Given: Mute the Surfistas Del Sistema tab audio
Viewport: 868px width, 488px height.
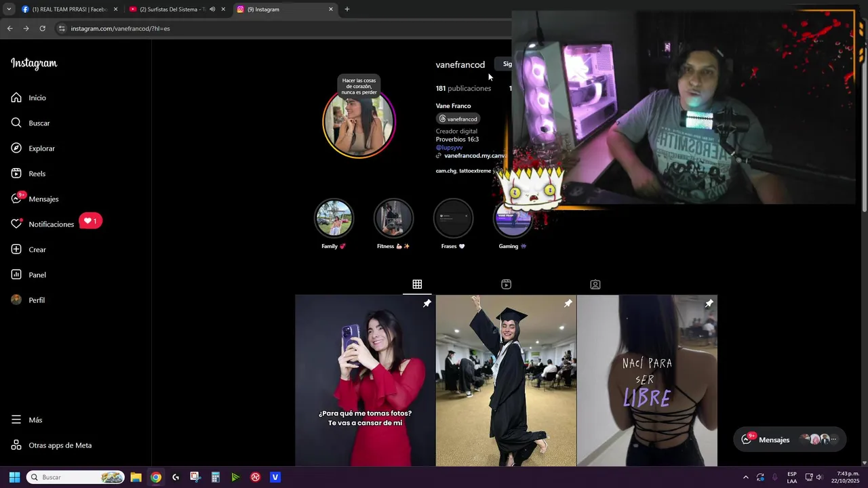Looking at the screenshot, I should point(212,9).
